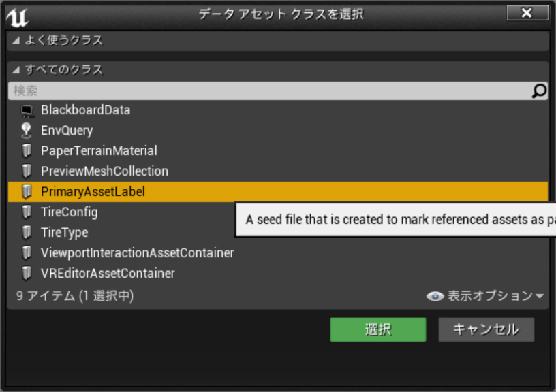Confirm with the green 選択 button
The height and width of the screenshot is (392, 556).
[378, 329]
